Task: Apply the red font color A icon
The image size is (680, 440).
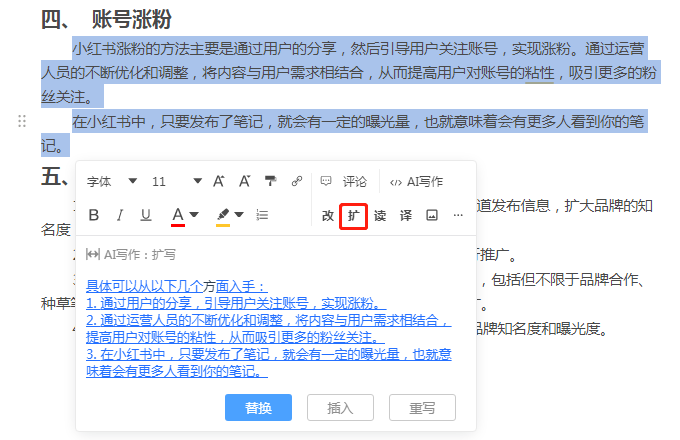Action: click(178, 216)
